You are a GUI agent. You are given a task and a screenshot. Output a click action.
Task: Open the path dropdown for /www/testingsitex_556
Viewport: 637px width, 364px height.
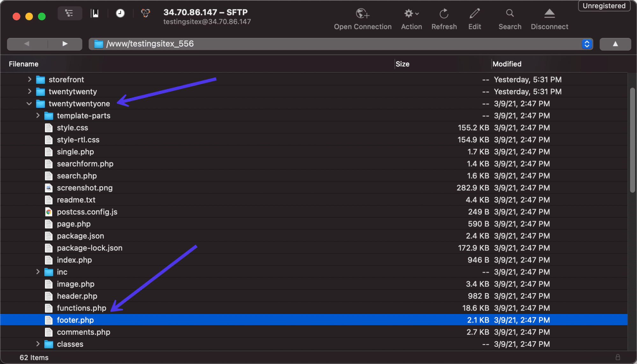click(587, 44)
